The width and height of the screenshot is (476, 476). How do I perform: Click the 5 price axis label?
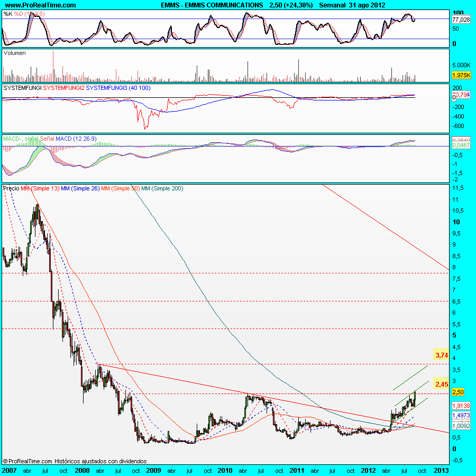coord(454,335)
